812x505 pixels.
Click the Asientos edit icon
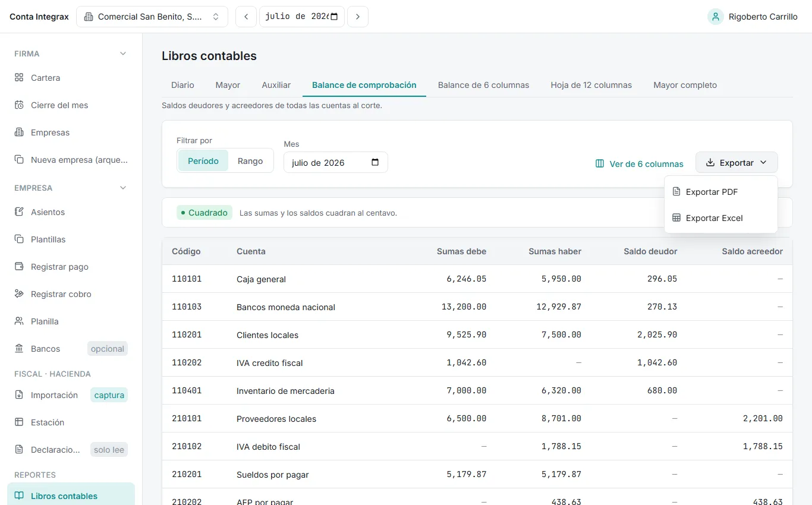pyautogui.click(x=19, y=212)
